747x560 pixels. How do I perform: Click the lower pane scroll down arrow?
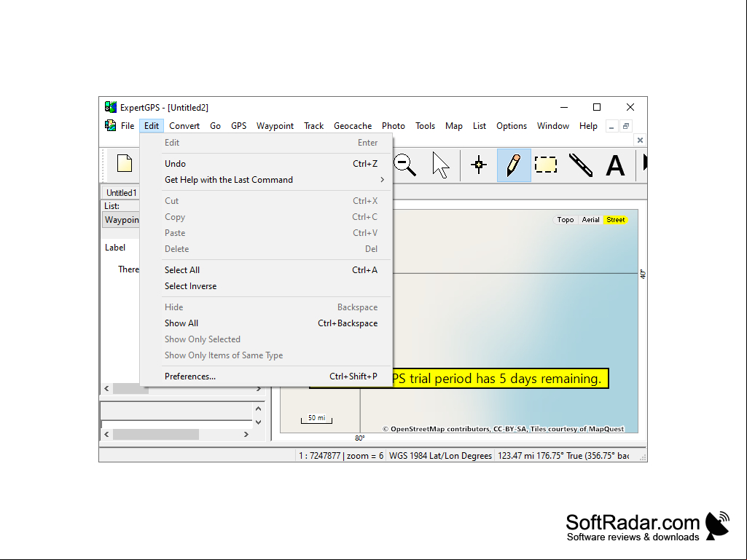(x=258, y=422)
